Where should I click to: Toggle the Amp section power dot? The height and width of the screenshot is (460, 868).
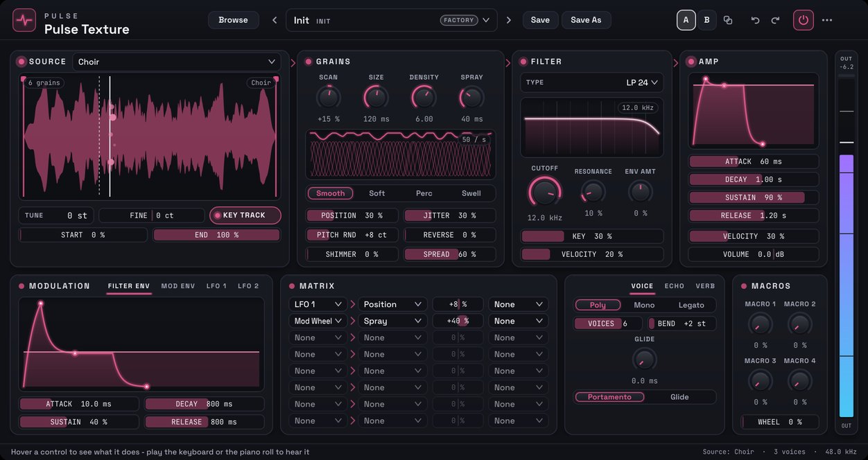pyautogui.click(x=691, y=62)
